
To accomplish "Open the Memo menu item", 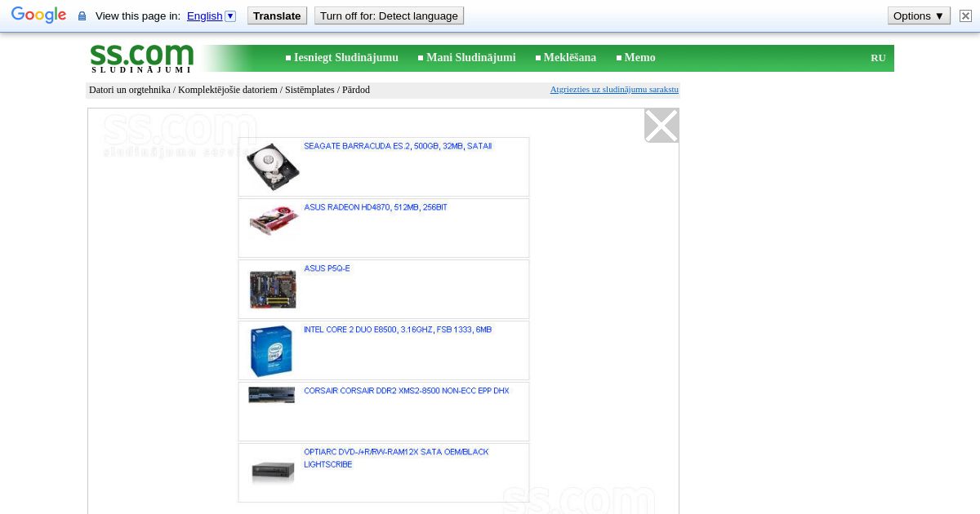I will pos(640,58).
